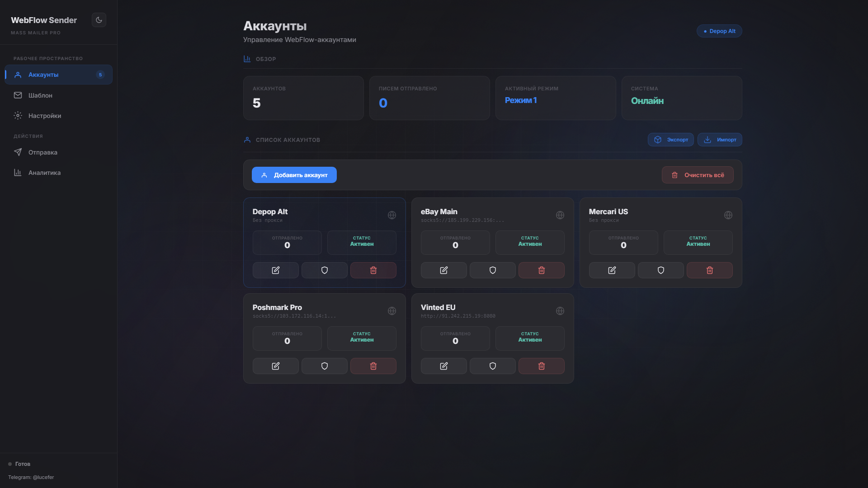Click the Depop Alt badge at top right
868x488 pixels.
719,31
